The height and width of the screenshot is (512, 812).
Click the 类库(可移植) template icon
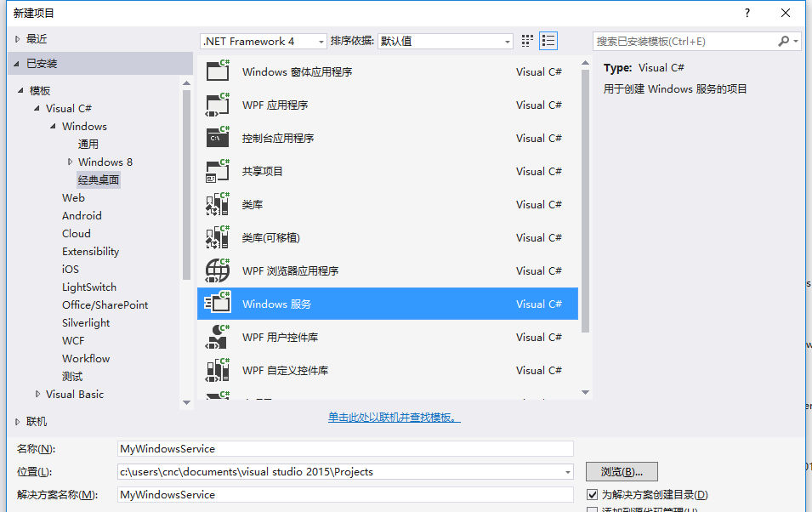(218, 236)
